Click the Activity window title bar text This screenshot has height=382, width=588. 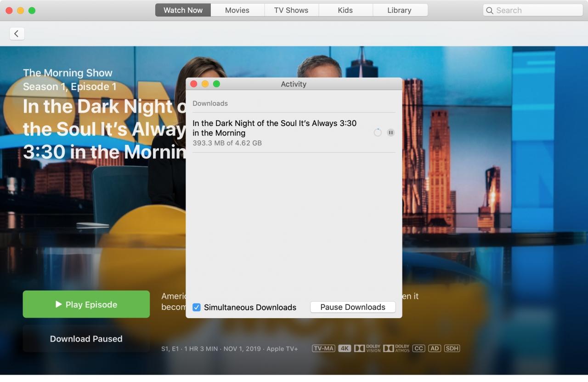point(294,84)
